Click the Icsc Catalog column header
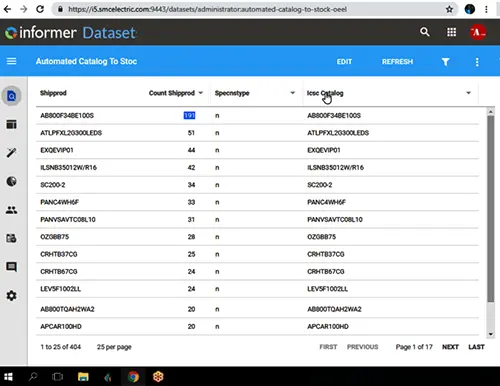This screenshot has height=386, width=500. 325,93
